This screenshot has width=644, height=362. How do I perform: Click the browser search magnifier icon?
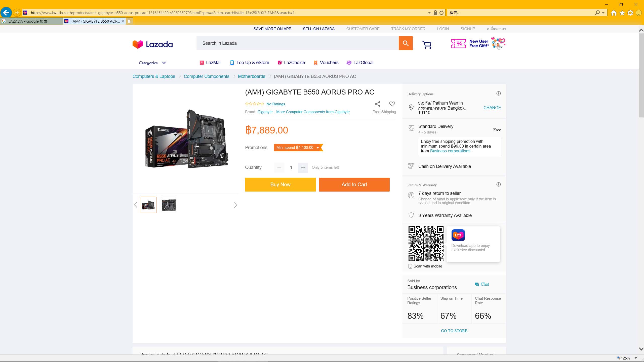[597, 13]
